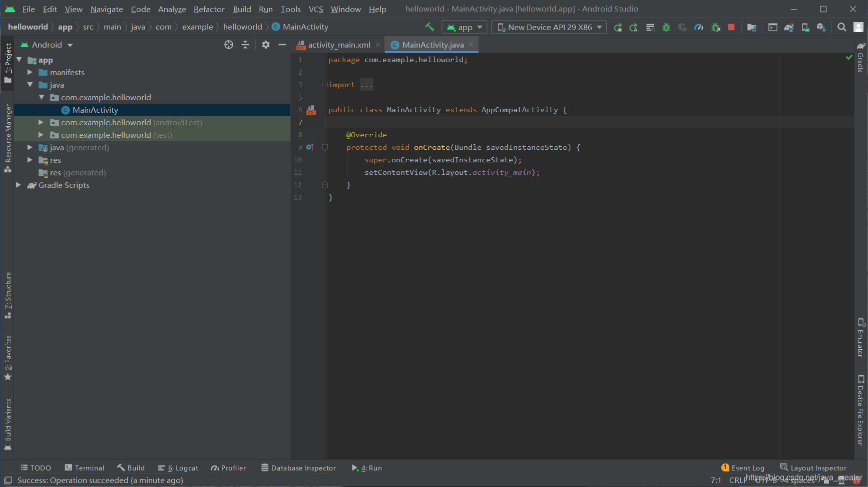Open the Navigate menu
The height and width of the screenshot is (487, 868).
click(107, 9)
